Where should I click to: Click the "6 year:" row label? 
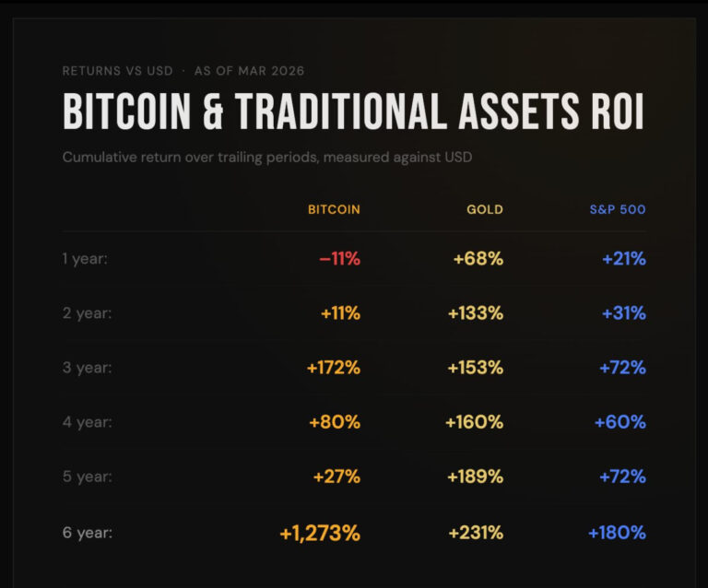click(x=87, y=532)
